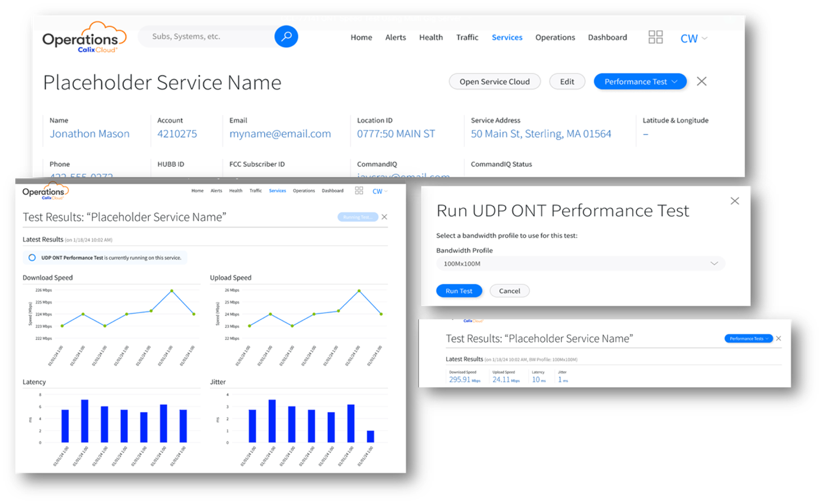Click service address 50 Main St, Sterling
The width and height of the screenshot is (822, 504).
point(541,134)
